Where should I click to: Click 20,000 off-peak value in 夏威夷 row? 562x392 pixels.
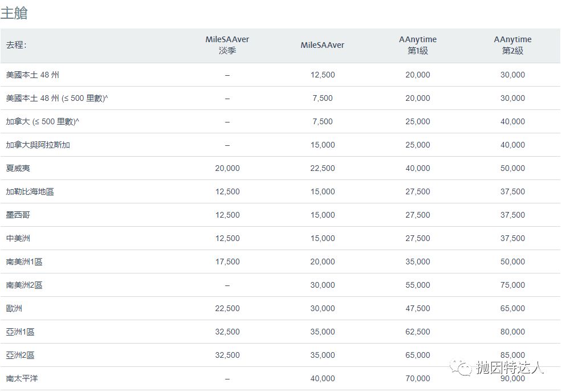227,168
